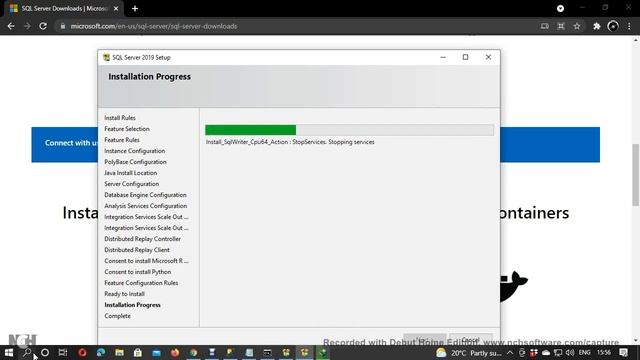Open Opera browser from taskbar

point(82,352)
